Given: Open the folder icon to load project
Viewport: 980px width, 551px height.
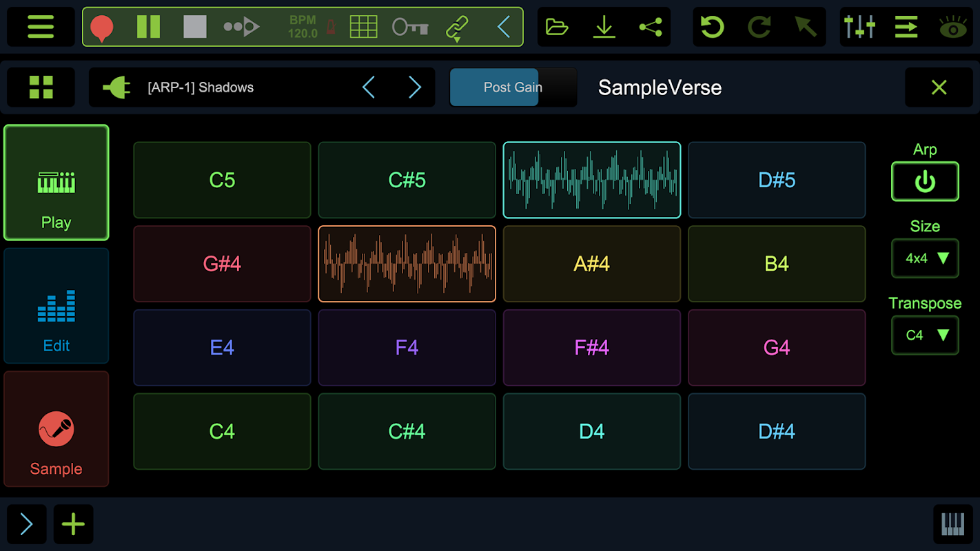Looking at the screenshot, I should (556, 27).
